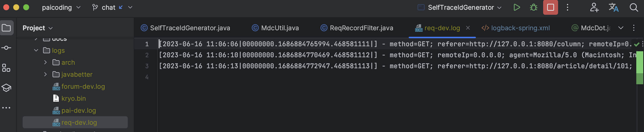Collapse the logs folder
This screenshot has width=644, height=132.
coord(36,50)
